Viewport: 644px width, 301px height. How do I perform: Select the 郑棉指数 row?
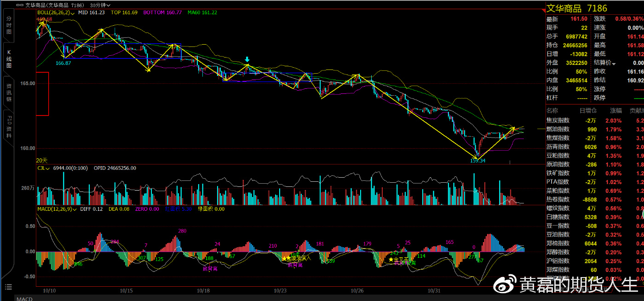point(594,243)
